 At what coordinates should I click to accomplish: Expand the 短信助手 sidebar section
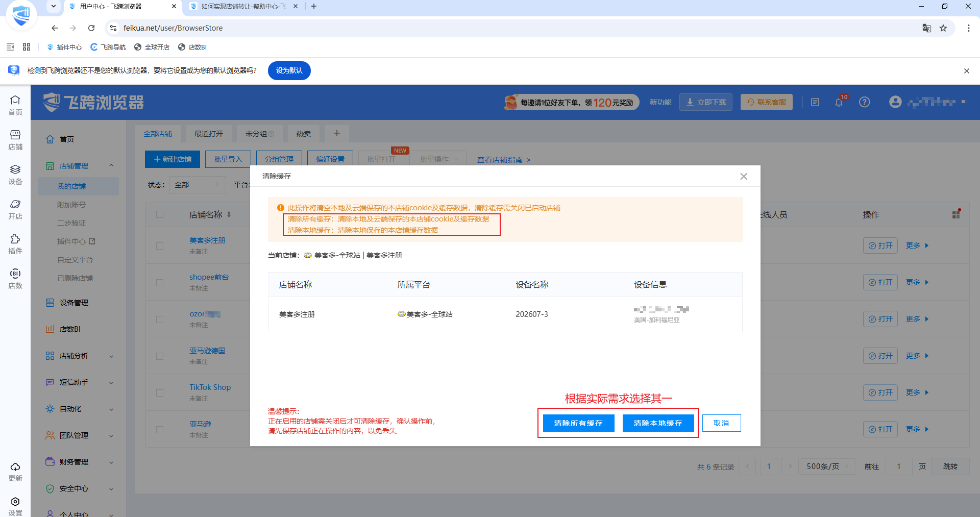click(x=111, y=383)
